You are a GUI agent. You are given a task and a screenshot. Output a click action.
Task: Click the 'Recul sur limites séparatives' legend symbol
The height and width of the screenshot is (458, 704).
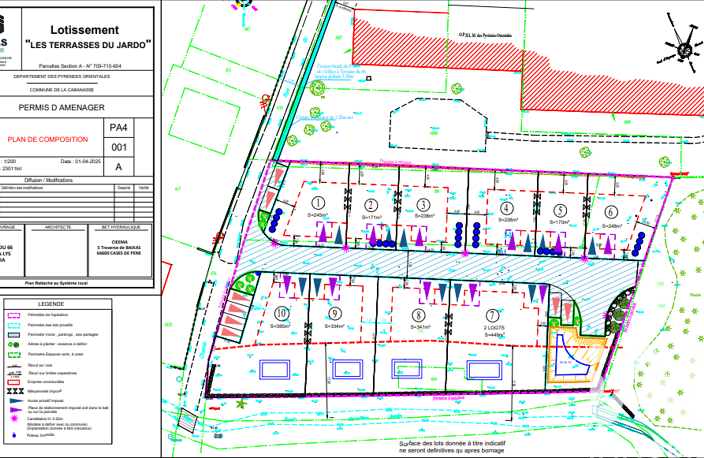14,374
